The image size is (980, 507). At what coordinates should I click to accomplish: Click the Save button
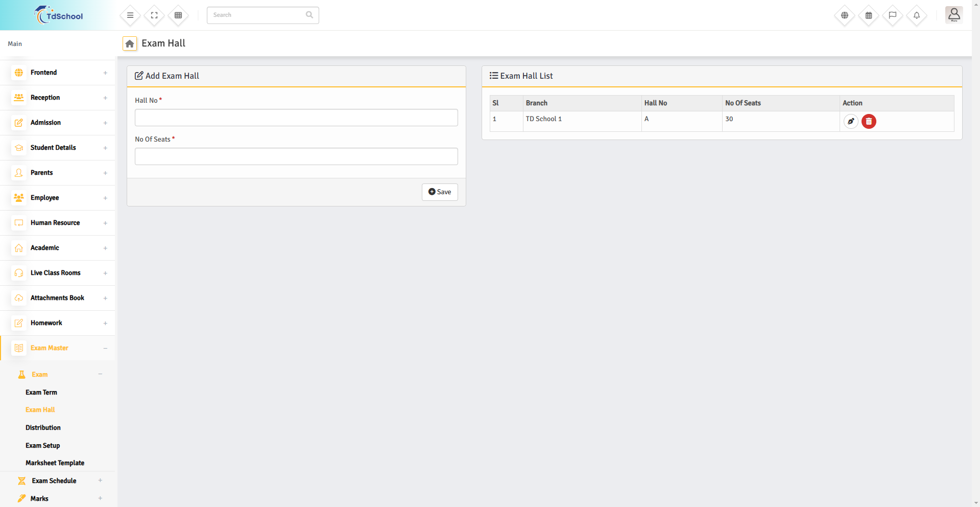tap(440, 192)
